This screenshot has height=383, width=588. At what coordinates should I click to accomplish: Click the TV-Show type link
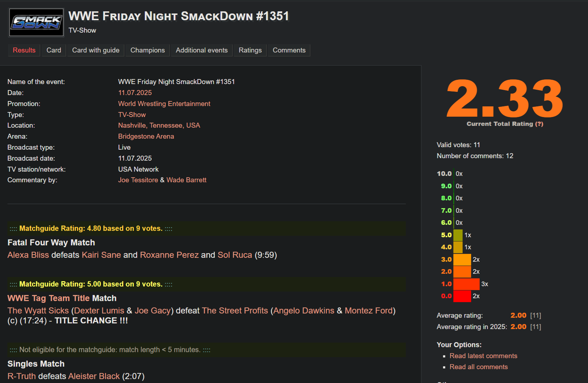pos(132,115)
